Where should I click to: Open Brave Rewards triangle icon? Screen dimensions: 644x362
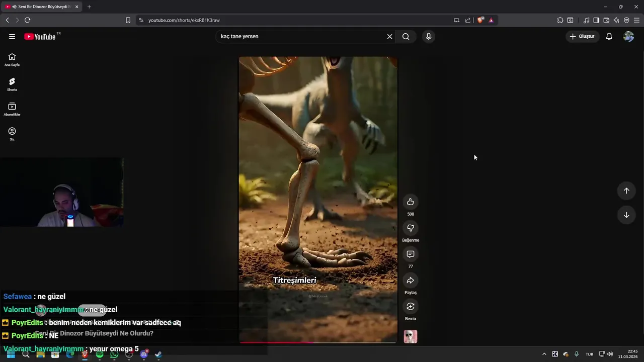(x=491, y=20)
